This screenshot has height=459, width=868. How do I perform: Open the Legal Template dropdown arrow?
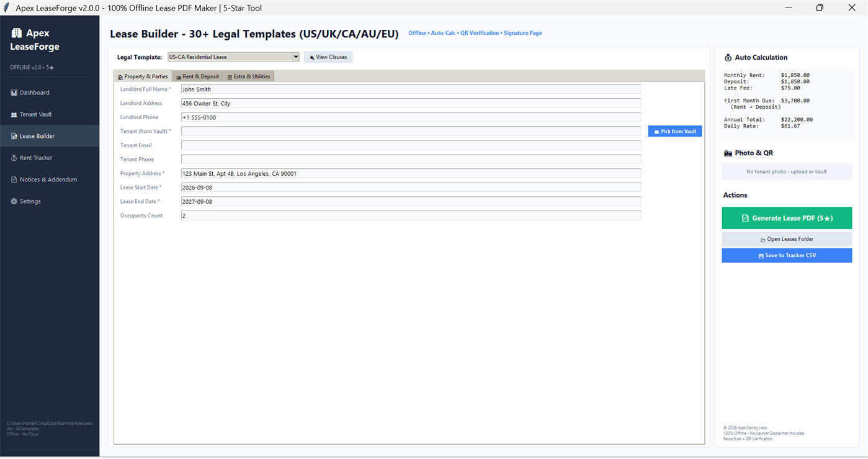click(296, 57)
